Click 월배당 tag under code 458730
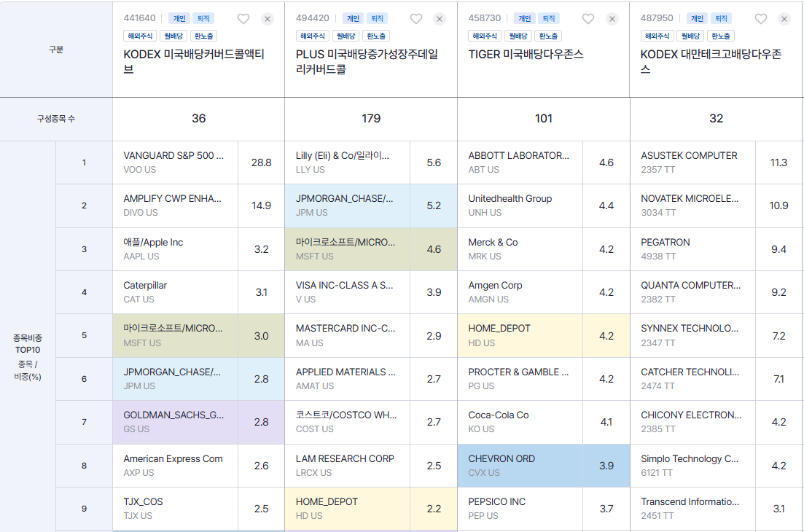Image resolution: width=804 pixels, height=532 pixels. (x=518, y=36)
